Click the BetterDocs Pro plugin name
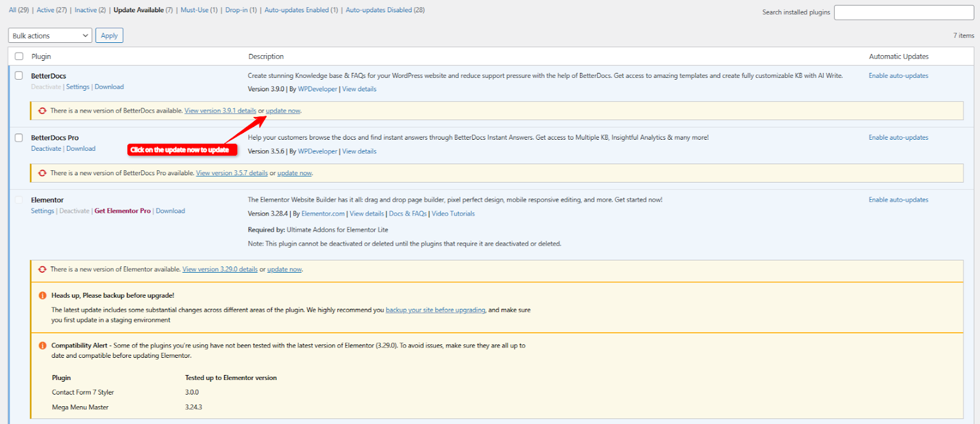The image size is (980, 424). 55,138
